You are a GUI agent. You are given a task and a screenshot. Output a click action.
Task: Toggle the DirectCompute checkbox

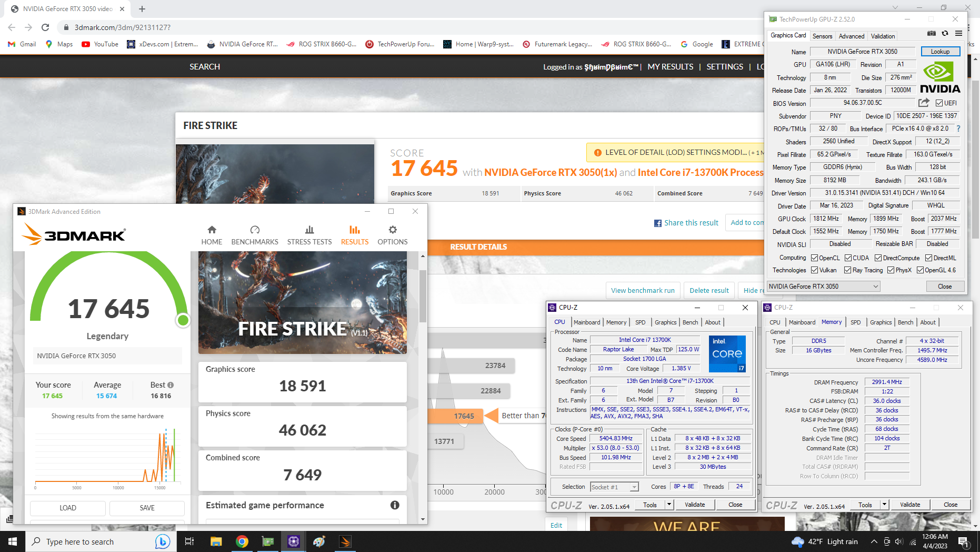tap(878, 258)
